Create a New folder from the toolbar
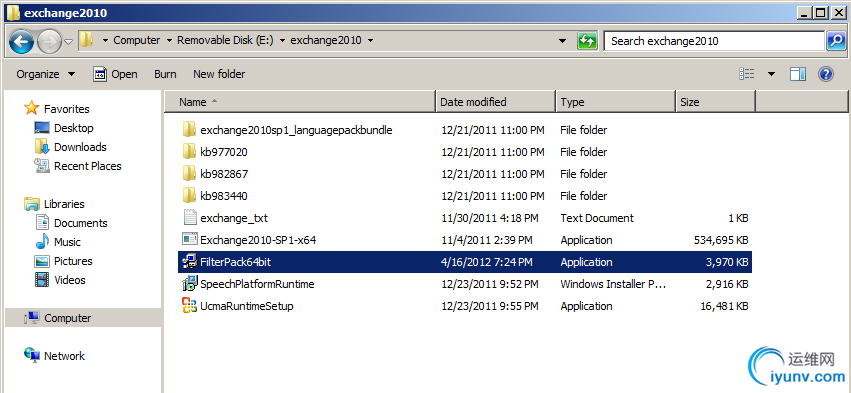 point(219,74)
